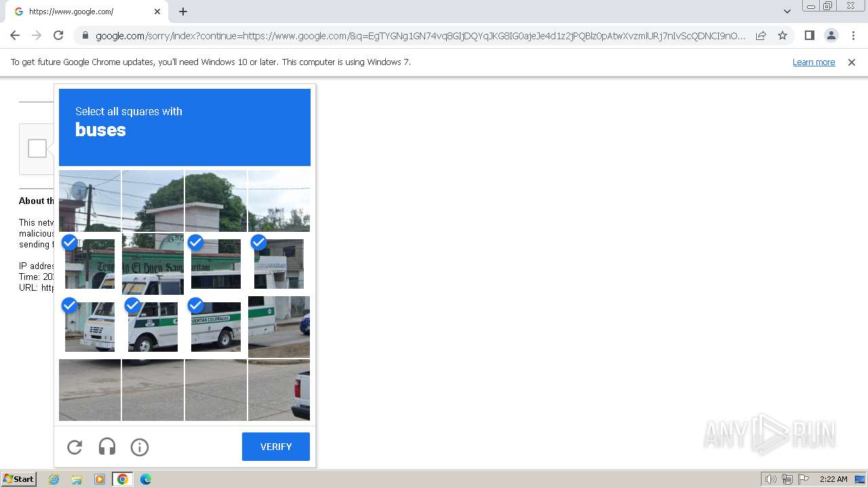Image resolution: width=868 pixels, height=488 pixels.
Task: Go back using browser back arrow
Action: click(15, 35)
